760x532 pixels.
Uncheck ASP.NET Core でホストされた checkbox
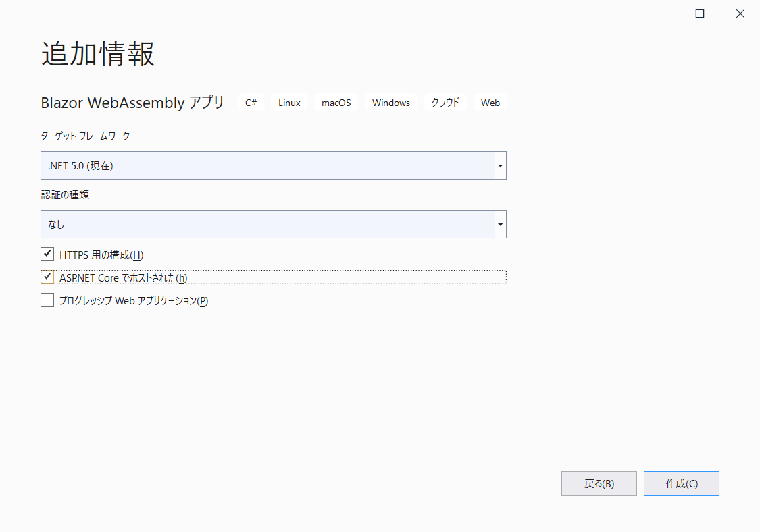pyautogui.click(x=47, y=277)
